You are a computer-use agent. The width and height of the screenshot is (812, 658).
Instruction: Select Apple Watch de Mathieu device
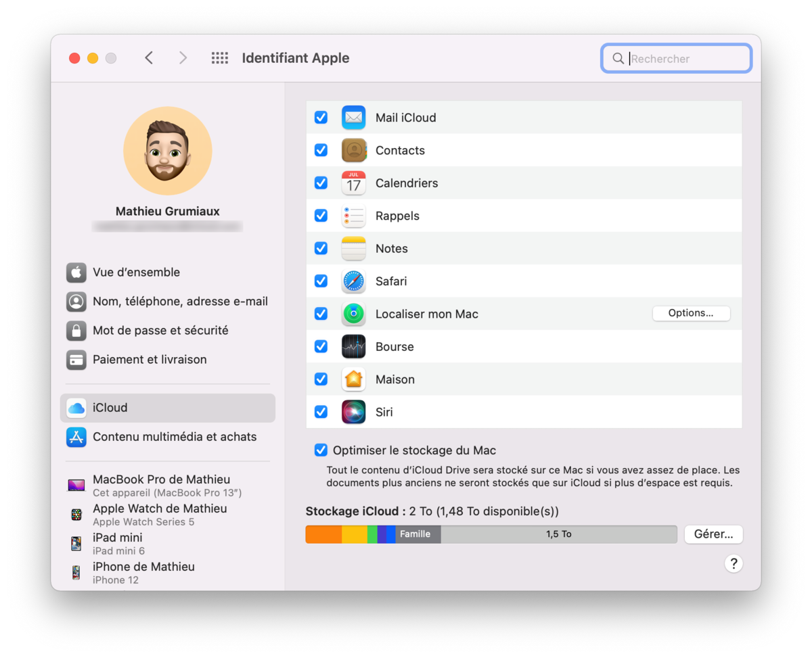[x=168, y=515]
